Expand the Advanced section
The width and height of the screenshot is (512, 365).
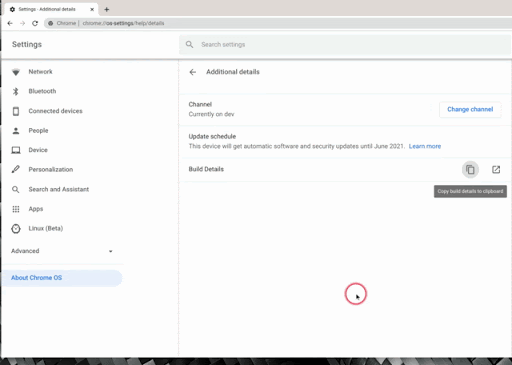62,251
